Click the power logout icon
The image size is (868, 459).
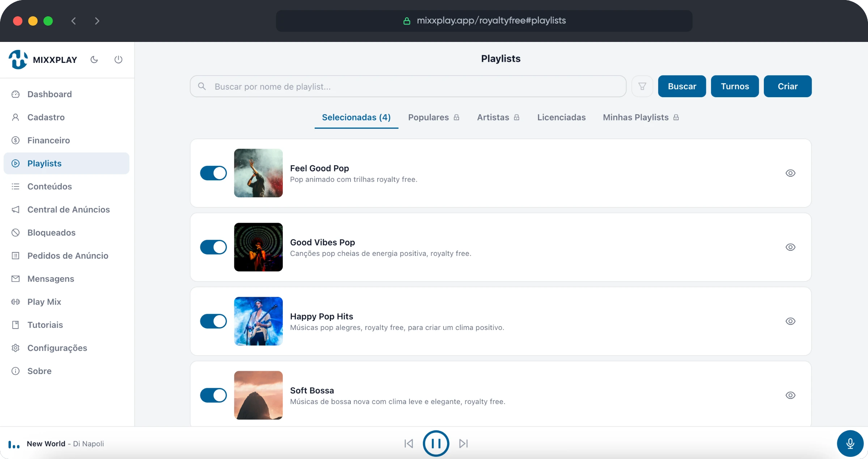point(118,60)
